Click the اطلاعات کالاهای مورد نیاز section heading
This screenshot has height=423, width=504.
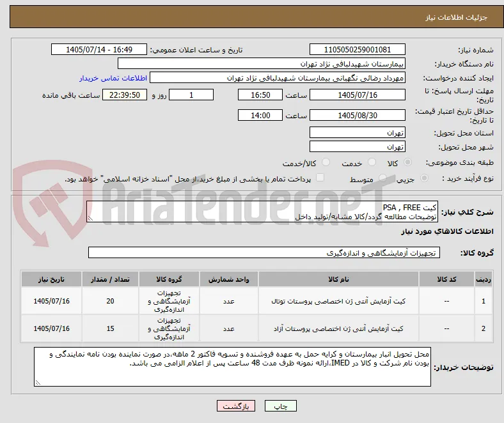coord(447,231)
